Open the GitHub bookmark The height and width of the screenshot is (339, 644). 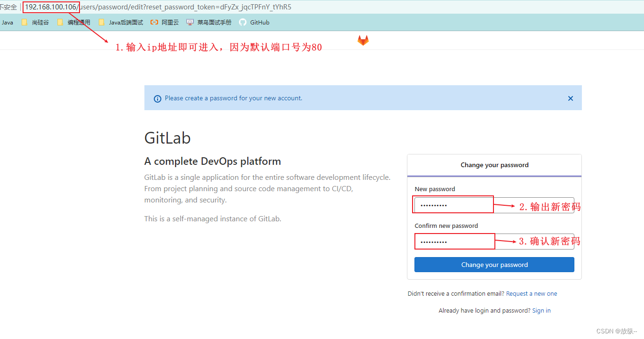coord(254,22)
